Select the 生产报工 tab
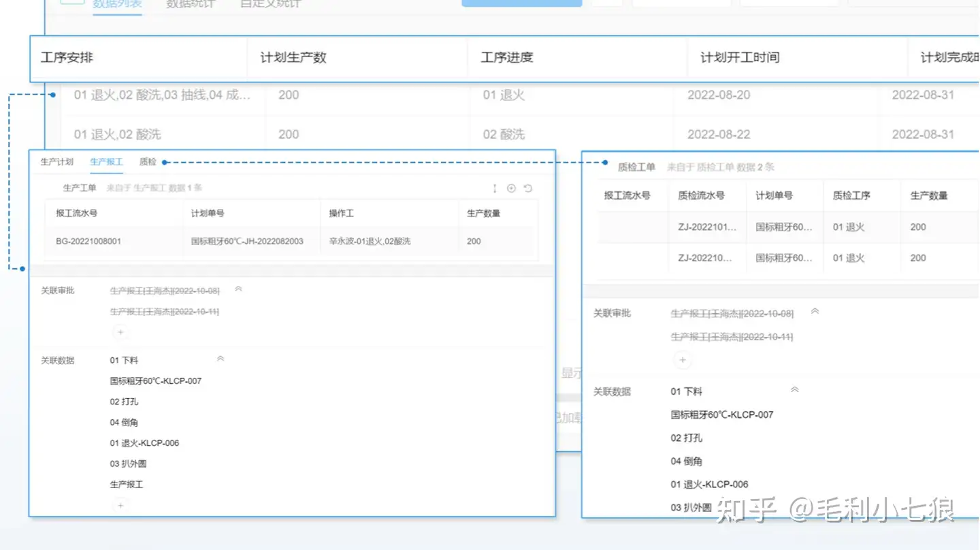 point(106,162)
